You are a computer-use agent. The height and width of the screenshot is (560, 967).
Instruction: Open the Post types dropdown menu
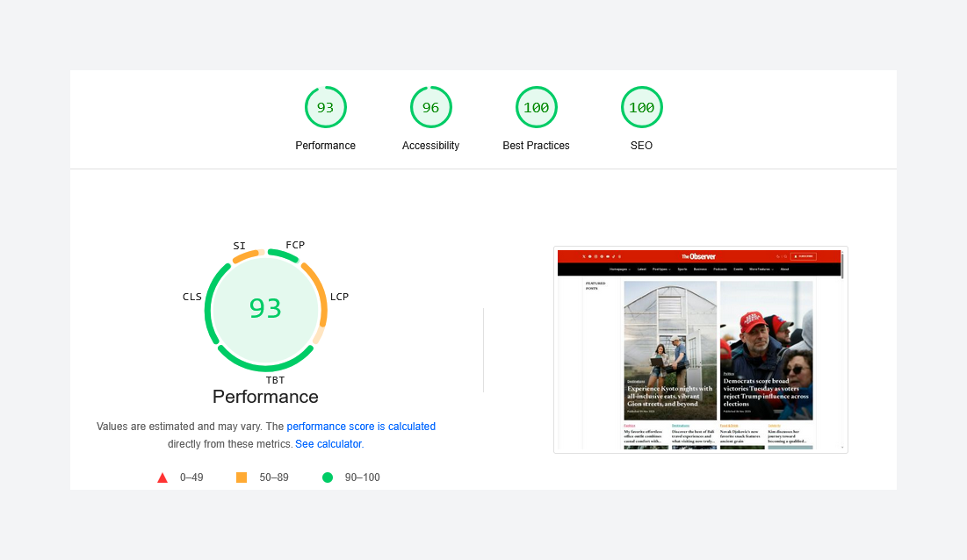point(661,269)
